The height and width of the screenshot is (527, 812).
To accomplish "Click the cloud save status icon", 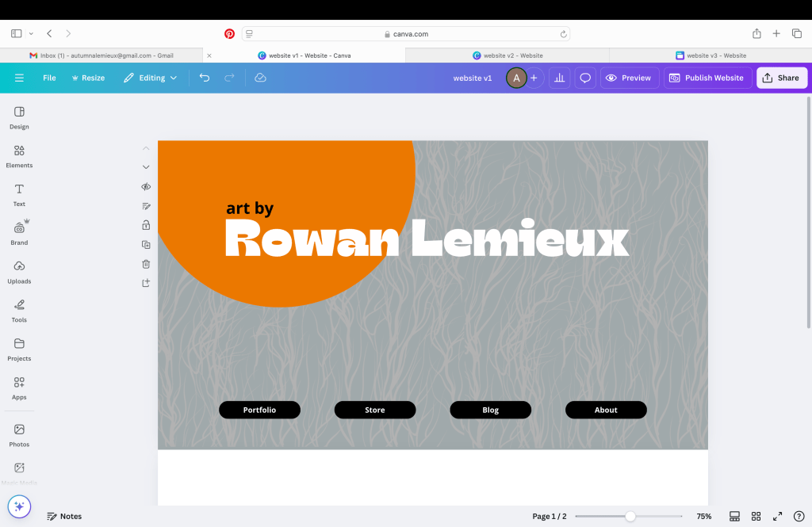I will click(260, 78).
